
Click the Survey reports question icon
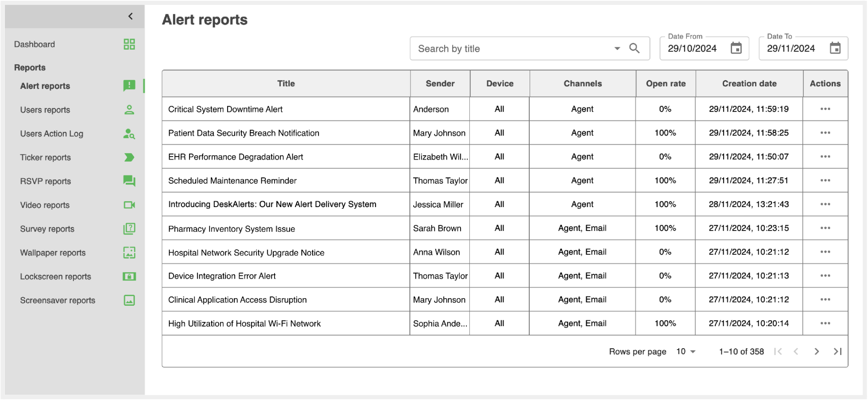tap(129, 229)
